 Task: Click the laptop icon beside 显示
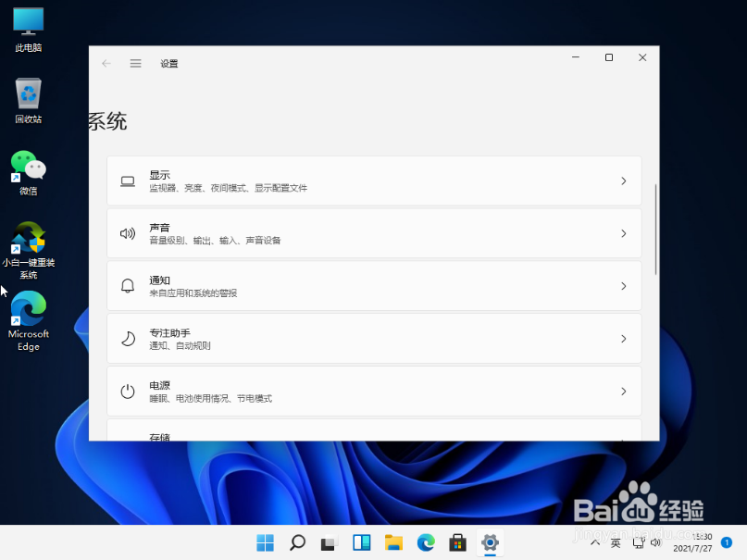(x=128, y=181)
